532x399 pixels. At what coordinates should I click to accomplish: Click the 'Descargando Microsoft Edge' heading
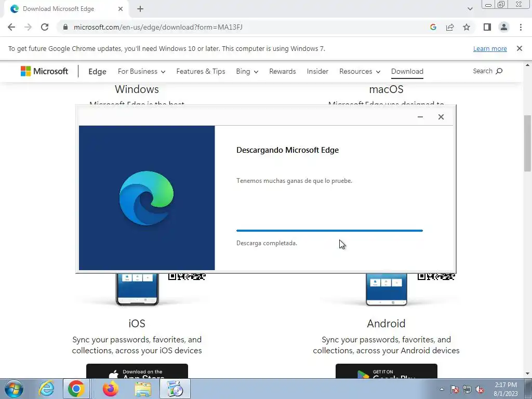click(287, 150)
